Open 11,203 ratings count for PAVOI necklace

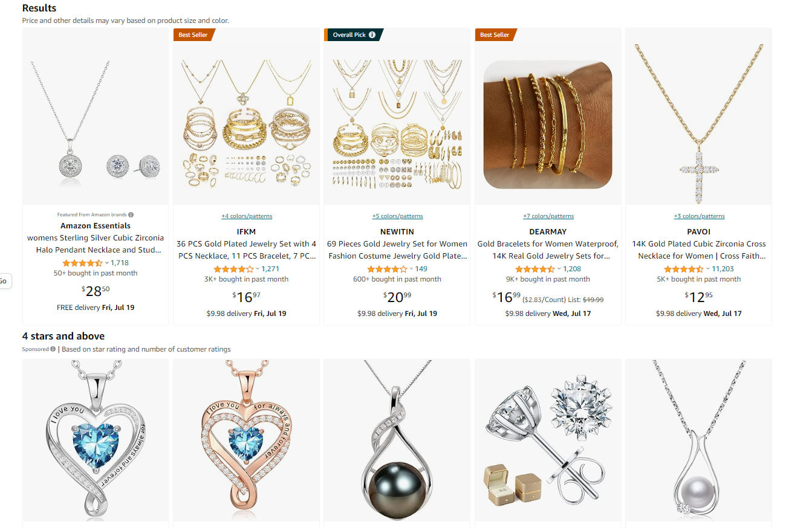click(x=723, y=269)
